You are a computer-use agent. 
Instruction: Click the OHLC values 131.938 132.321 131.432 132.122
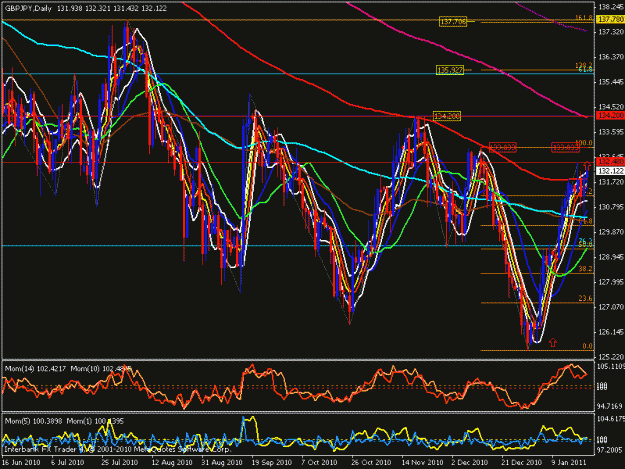pyautogui.click(x=112, y=8)
